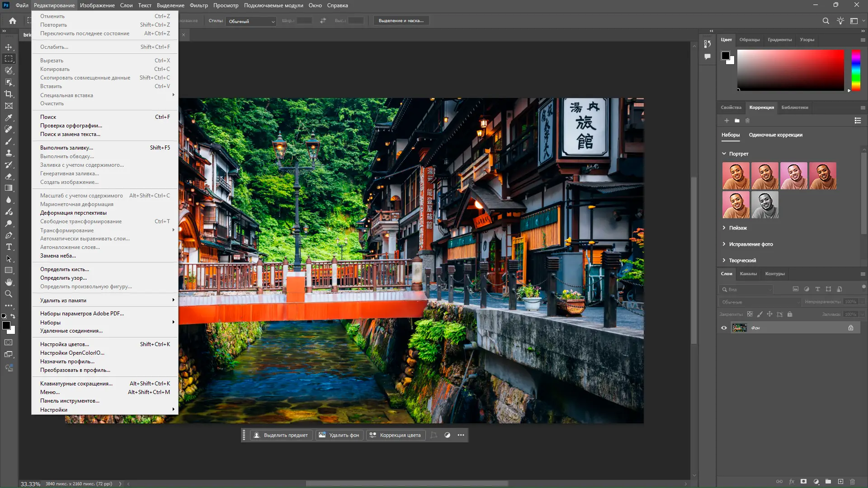Hide the Фон layer with eye icon

724,328
